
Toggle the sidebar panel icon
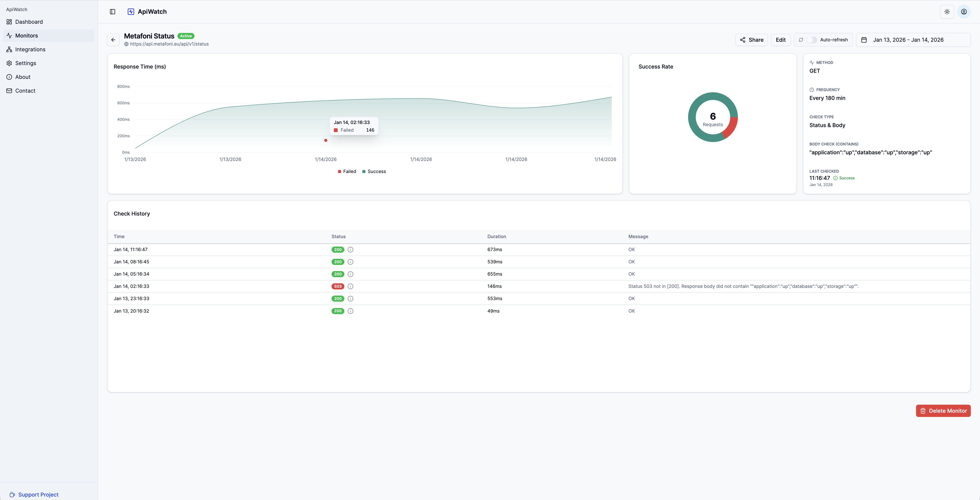tap(113, 12)
